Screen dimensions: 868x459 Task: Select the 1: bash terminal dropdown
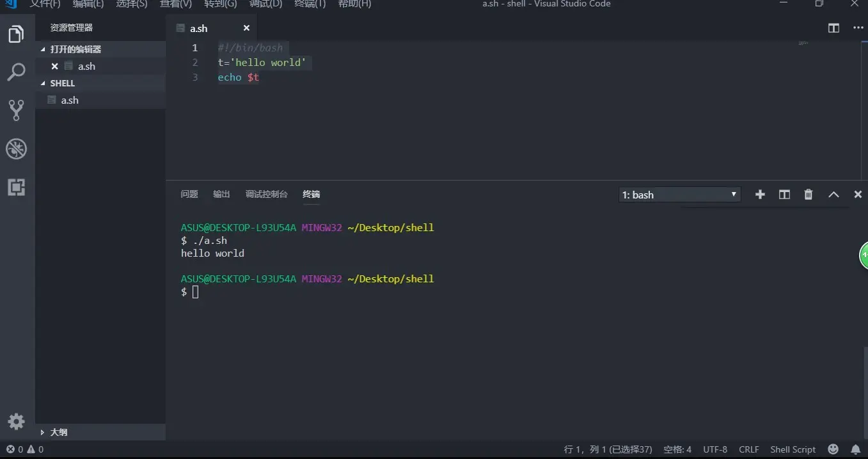coord(680,195)
